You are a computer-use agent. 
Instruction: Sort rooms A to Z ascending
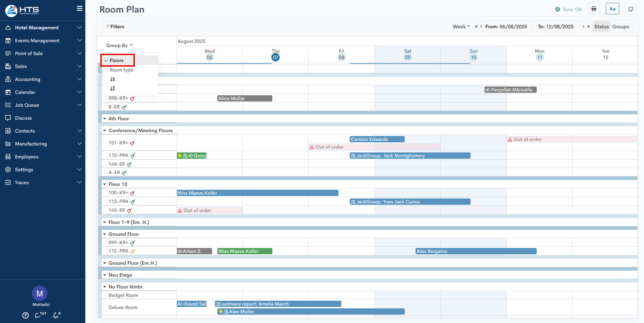tap(112, 79)
